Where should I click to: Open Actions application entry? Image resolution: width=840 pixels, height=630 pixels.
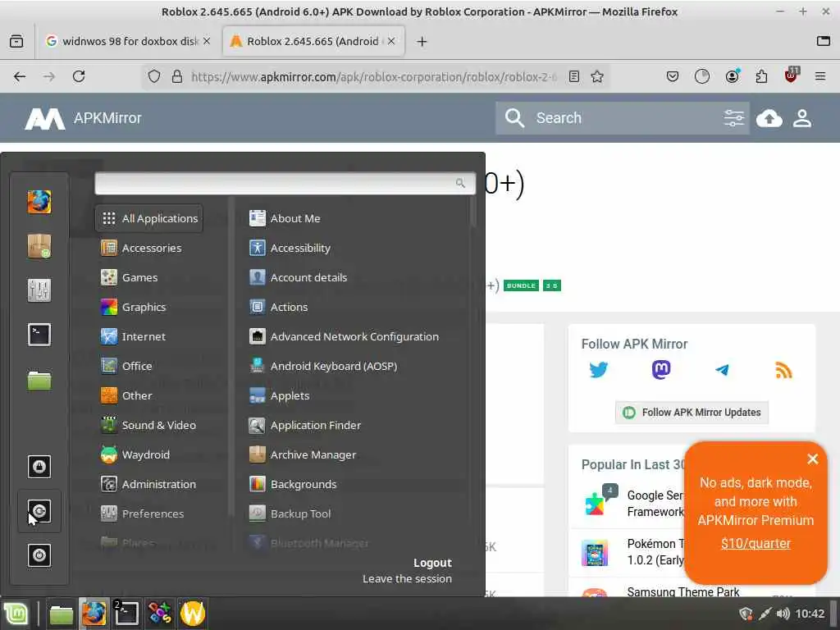point(356,307)
